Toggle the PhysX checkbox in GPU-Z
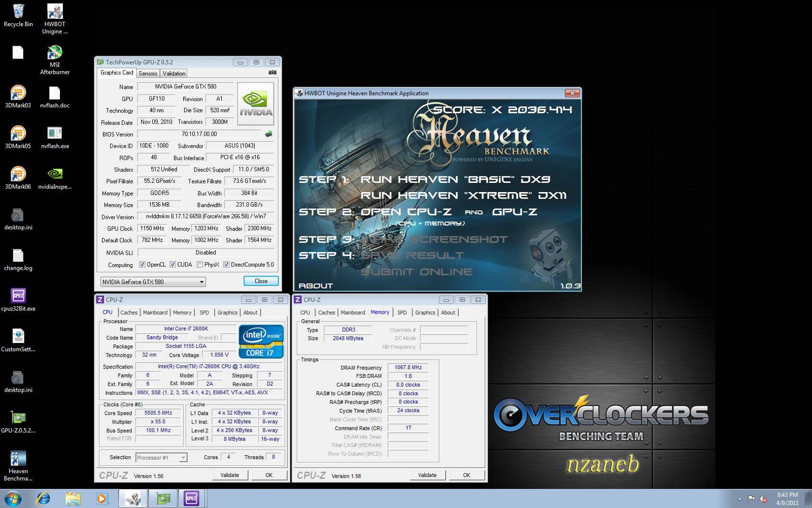The height and width of the screenshot is (508, 812). pyautogui.click(x=200, y=265)
